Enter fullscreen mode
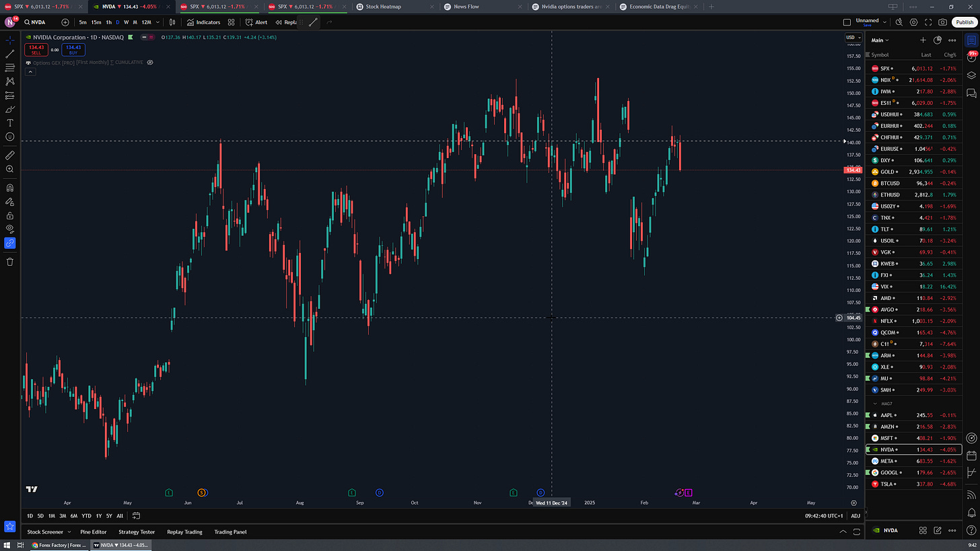The height and width of the screenshot is (551, 980). click(929, 22)
